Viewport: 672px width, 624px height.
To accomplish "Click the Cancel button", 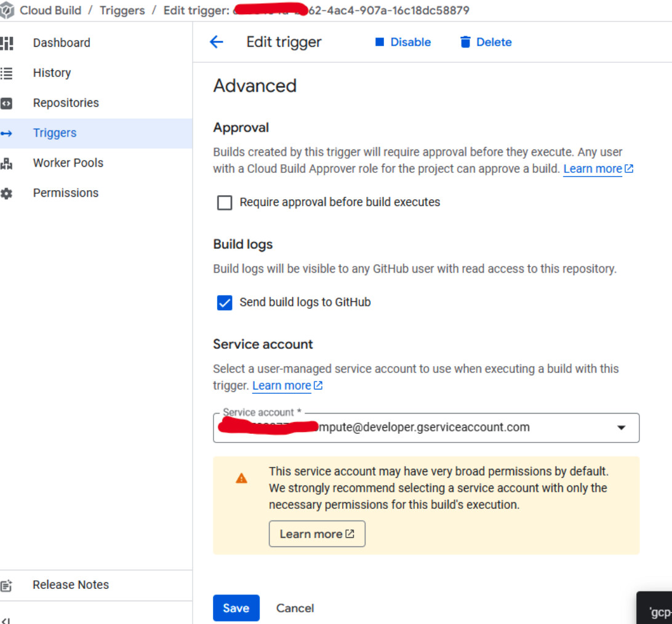I will click(x=295, y=608).
